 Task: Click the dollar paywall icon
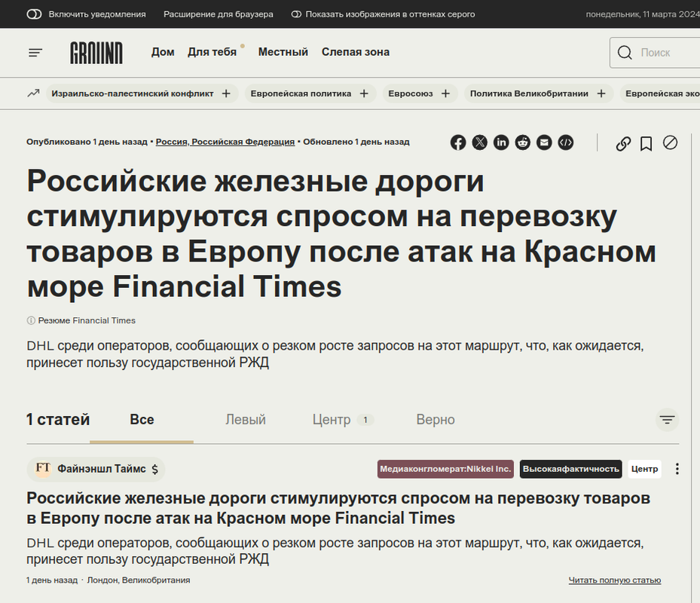tap(155, 469)
